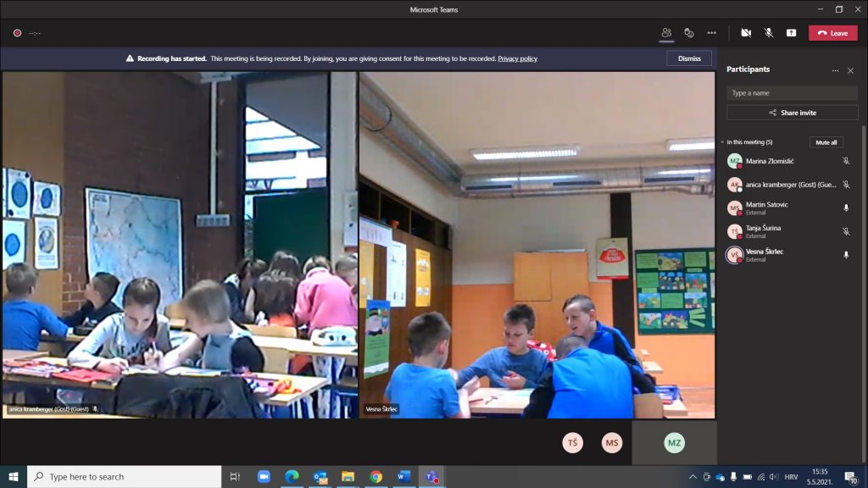Click the red recording indicator icon
The height and width of the screenshot is (488, 868).
pyautogui.click(x=17, y=33)
